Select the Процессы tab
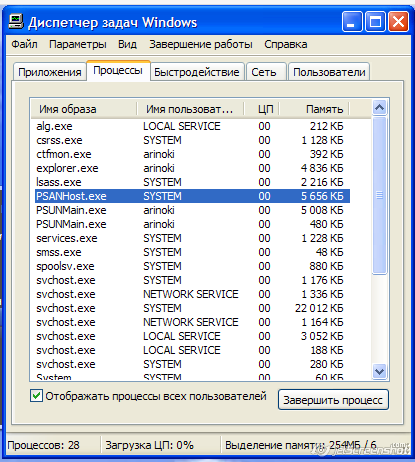The height and width of the screenshot is (462, 415). 118,71
